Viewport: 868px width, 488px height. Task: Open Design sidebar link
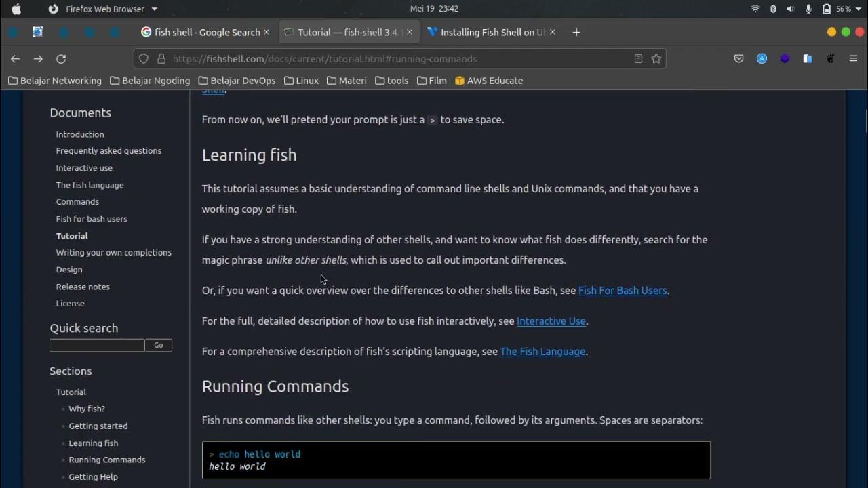point(69,270)
